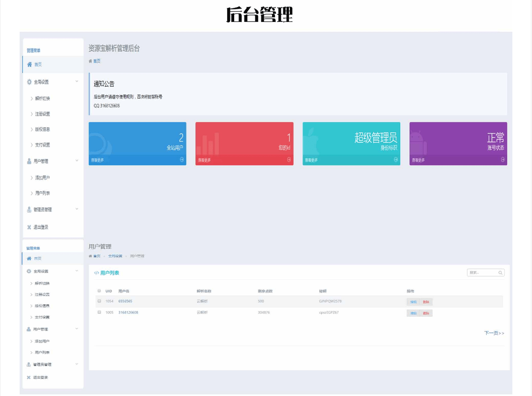This screenshot has height=396, width=532.
Task: Click the arrow icon on the teal 超级管理员 card
Action: pos(396,160)
